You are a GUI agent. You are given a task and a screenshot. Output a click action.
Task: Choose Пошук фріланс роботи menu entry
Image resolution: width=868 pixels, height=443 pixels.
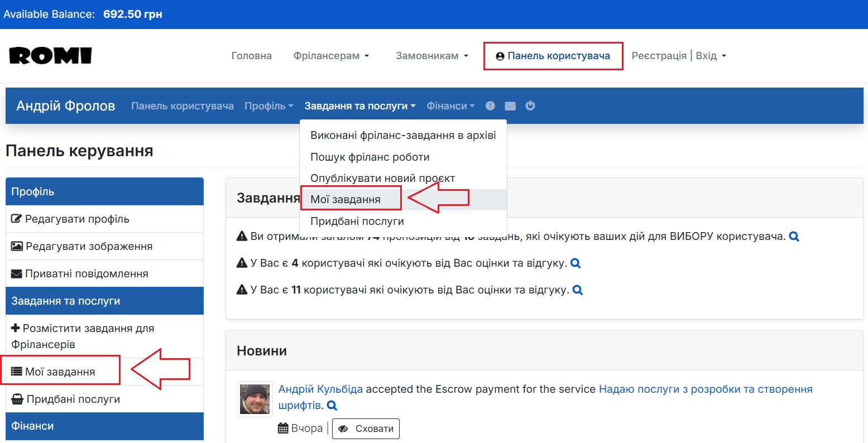coord(370,157)
